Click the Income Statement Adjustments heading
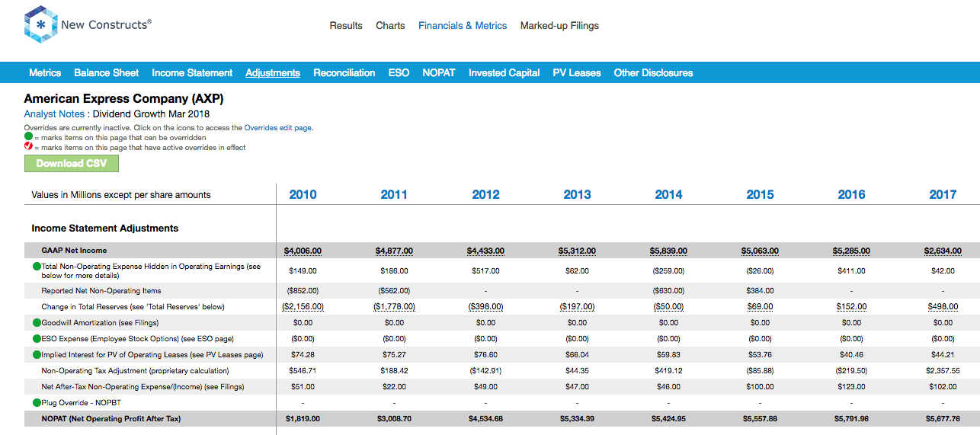 105,229
